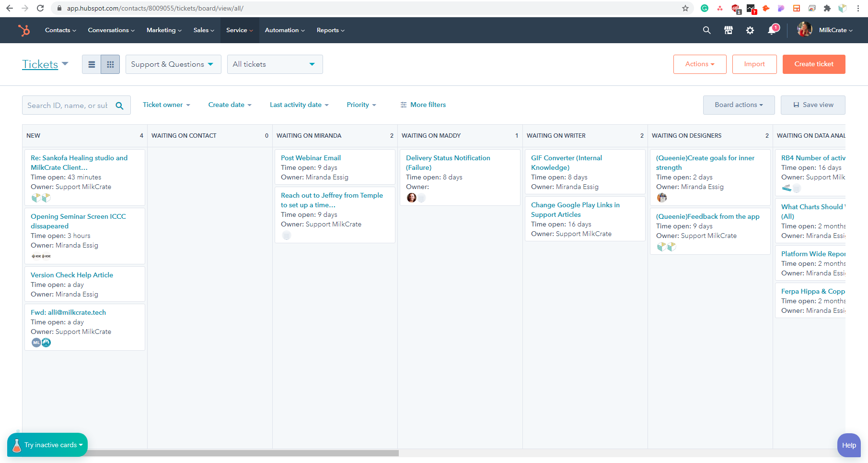Click the HubSpot sprocket logo
The image size is (868, 463).
(x=24, y=30)
